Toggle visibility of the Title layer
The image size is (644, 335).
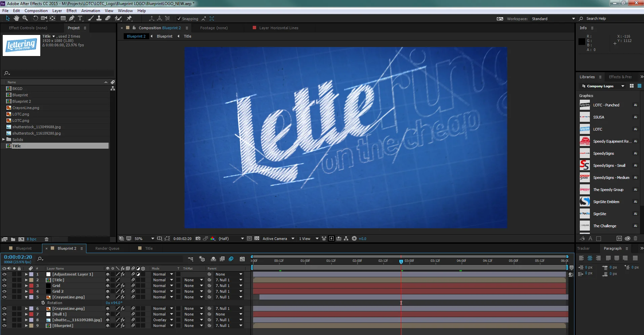tap(4, 280)
